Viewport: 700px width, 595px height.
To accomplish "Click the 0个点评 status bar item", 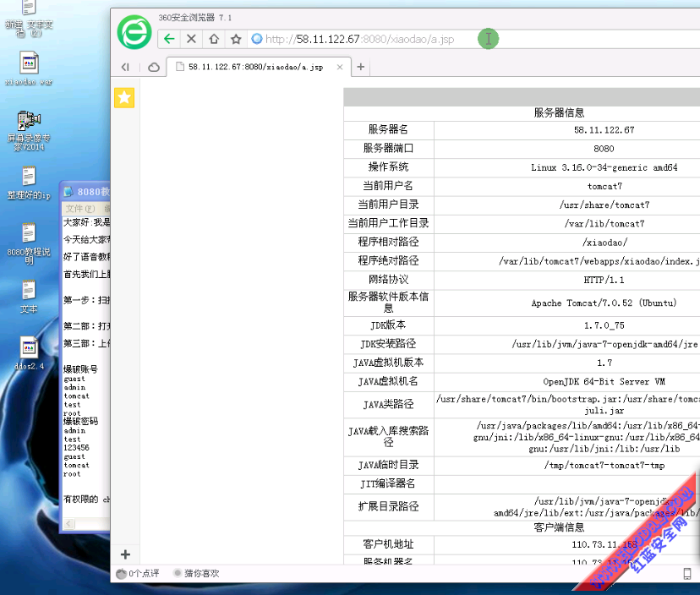I will click(x=138, y=574).
